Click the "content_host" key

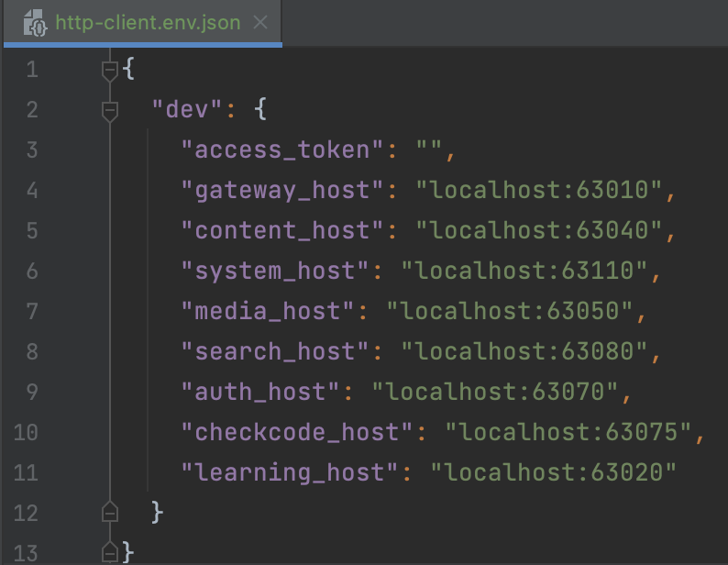[x=281, y=230]
